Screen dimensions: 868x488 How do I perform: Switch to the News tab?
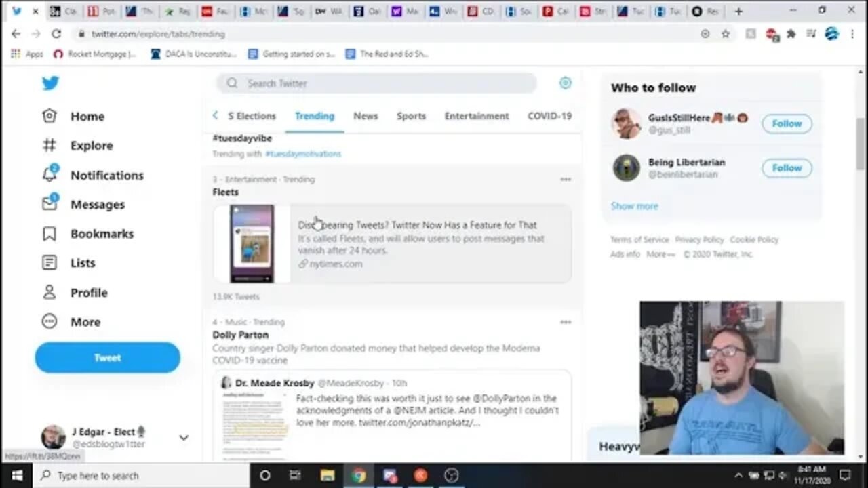pyautogui.click(x=366, y=116)
